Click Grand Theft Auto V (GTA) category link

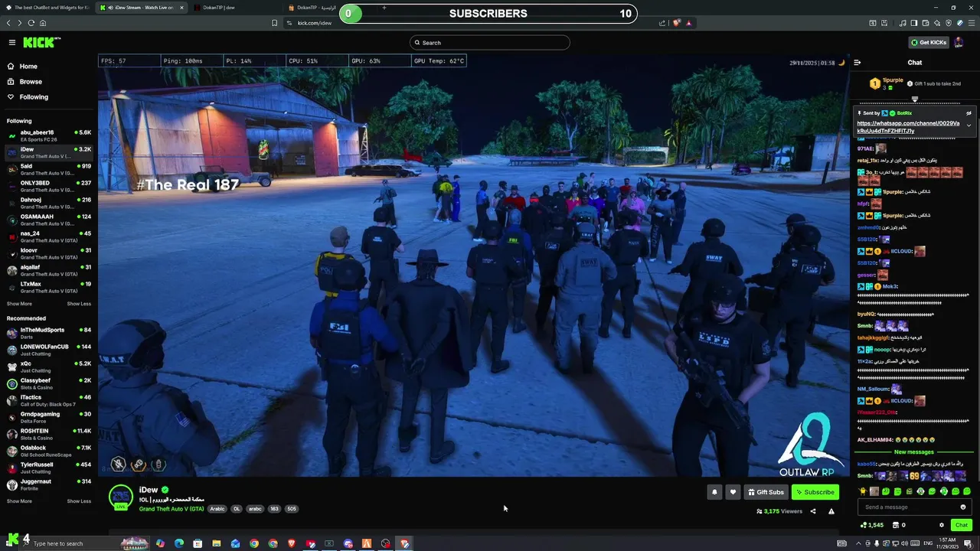pyautogui.click(x=171, y=509)
